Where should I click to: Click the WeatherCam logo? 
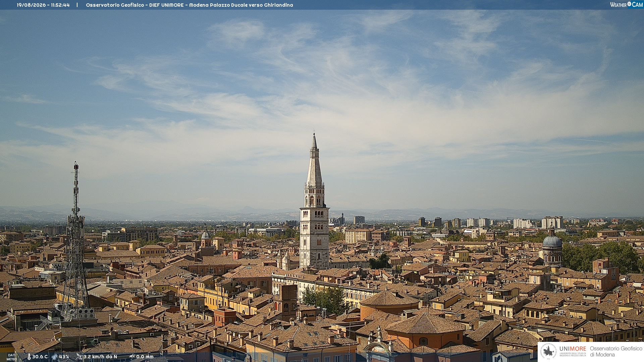pyautogui.click(x=626, y=4)
